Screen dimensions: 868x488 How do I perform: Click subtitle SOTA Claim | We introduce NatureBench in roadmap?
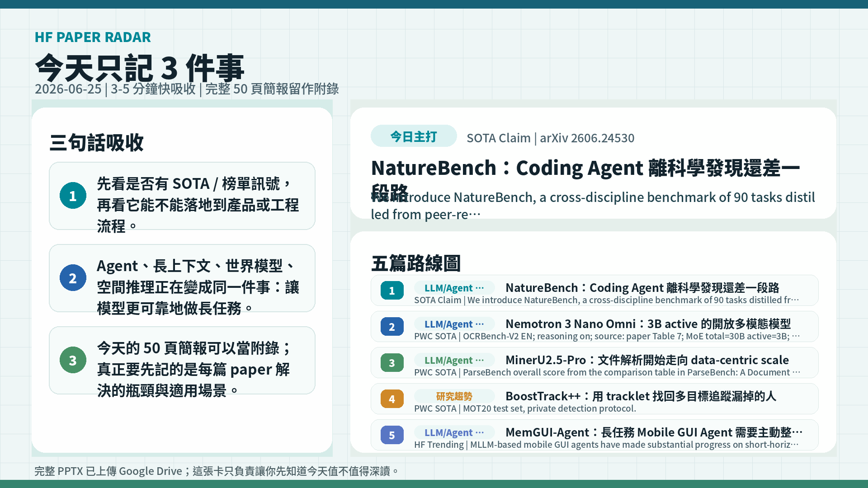tap(607, 300)
